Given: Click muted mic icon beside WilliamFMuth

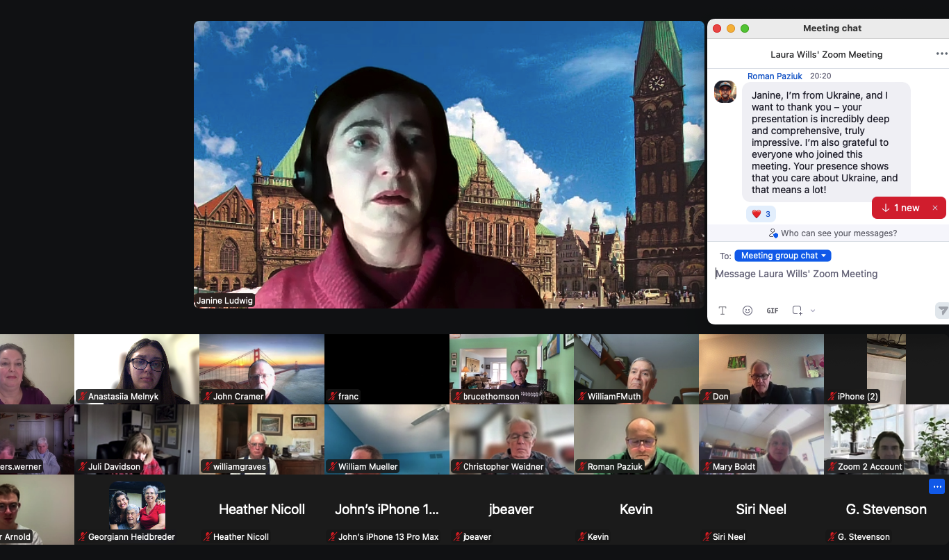Looking at the screenshot, I should (581, 397).
